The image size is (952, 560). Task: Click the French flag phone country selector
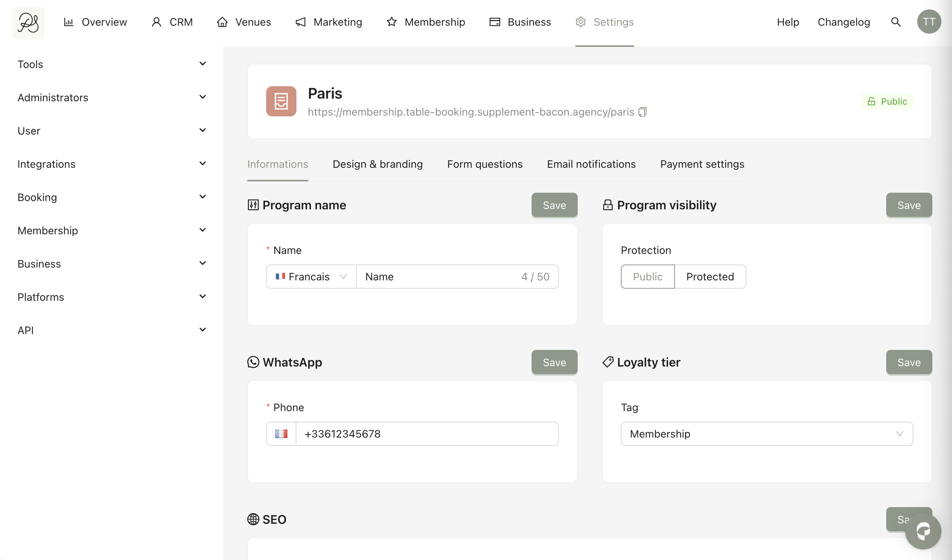click(281, 434)
